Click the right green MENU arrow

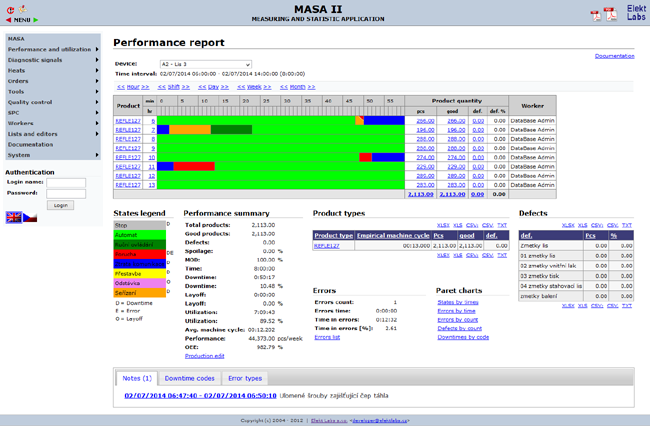pos(36,19)
